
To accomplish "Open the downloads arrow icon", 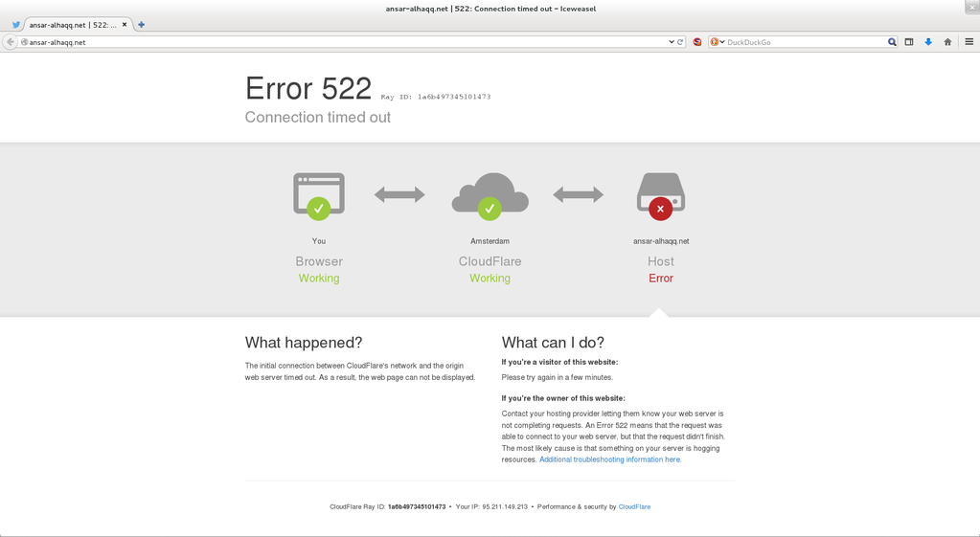I will click(928, 42).
